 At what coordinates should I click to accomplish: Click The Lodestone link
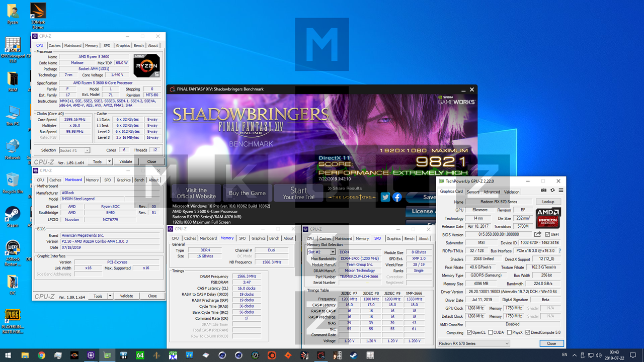tap(352, 197)
